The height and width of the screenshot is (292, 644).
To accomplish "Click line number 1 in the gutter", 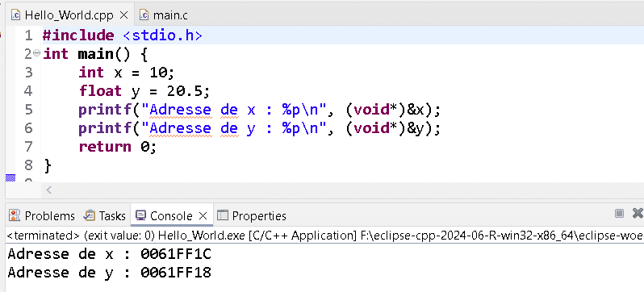I will [x=28, y=35].
